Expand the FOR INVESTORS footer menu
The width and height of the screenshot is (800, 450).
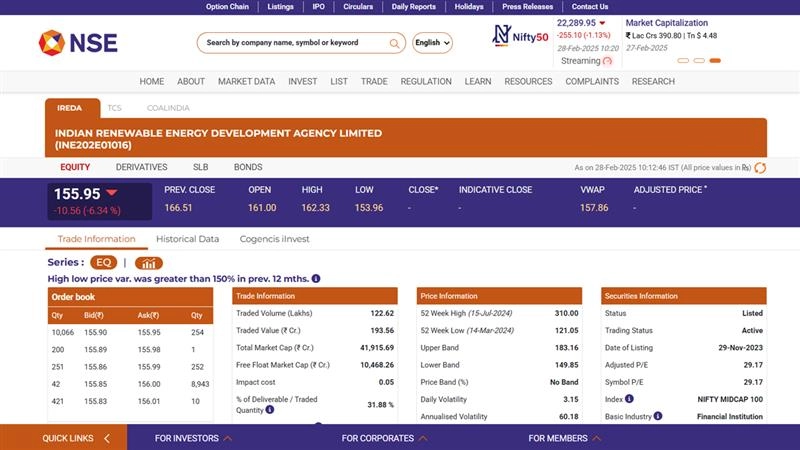pyautogui.click(x=193, y=438)
